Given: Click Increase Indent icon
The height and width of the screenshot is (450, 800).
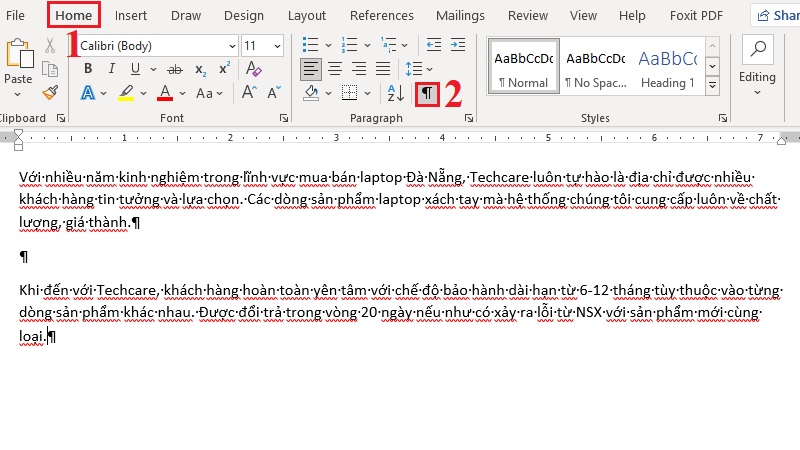Looking at the screenshot, I should pyautogui.click(x=458, y=45).
